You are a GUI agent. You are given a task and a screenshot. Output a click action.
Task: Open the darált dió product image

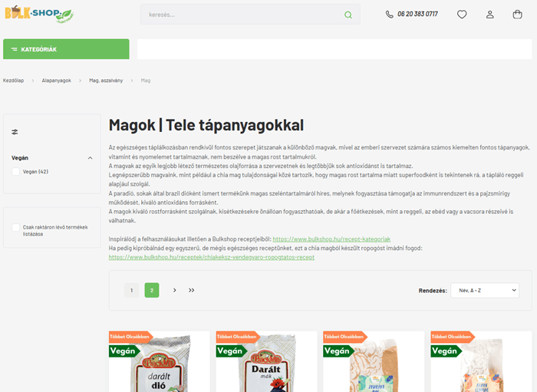[160, 361]
